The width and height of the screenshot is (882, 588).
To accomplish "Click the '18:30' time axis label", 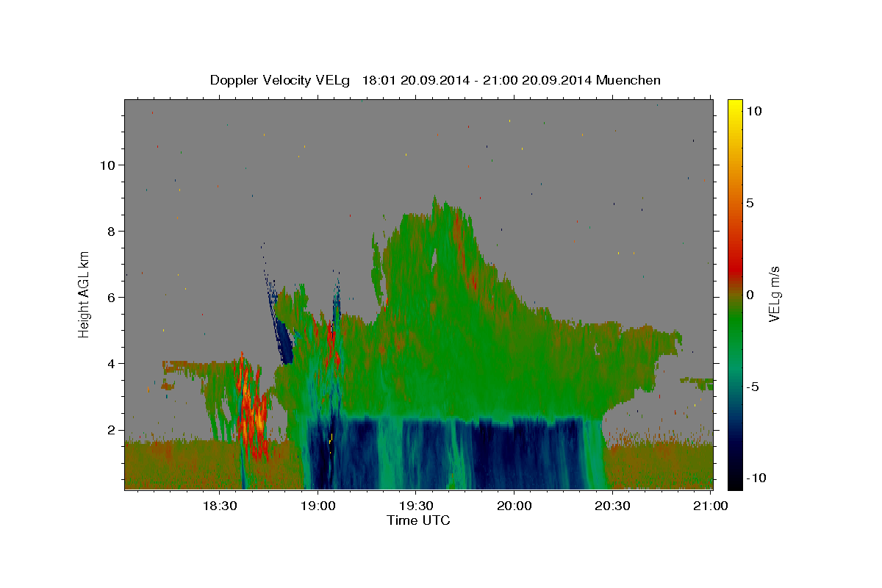I will click(218, 506).
